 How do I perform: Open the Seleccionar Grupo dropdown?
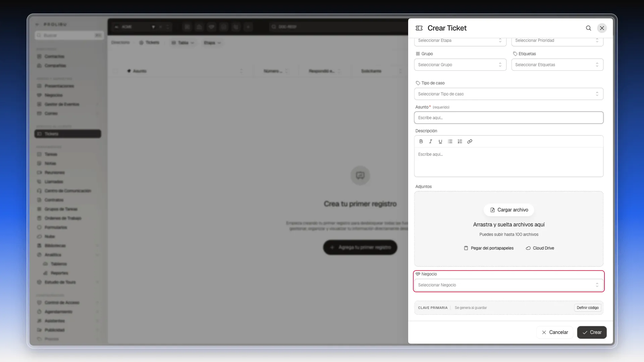click(460, 65)
